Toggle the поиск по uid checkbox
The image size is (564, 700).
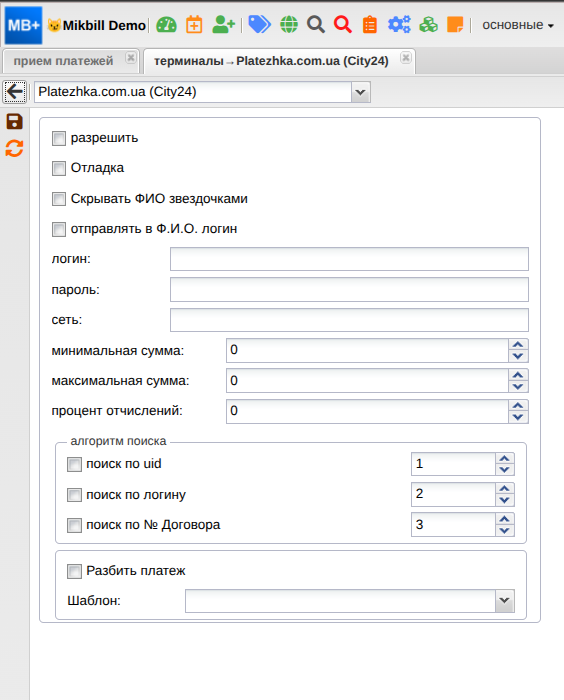point(74,464)
